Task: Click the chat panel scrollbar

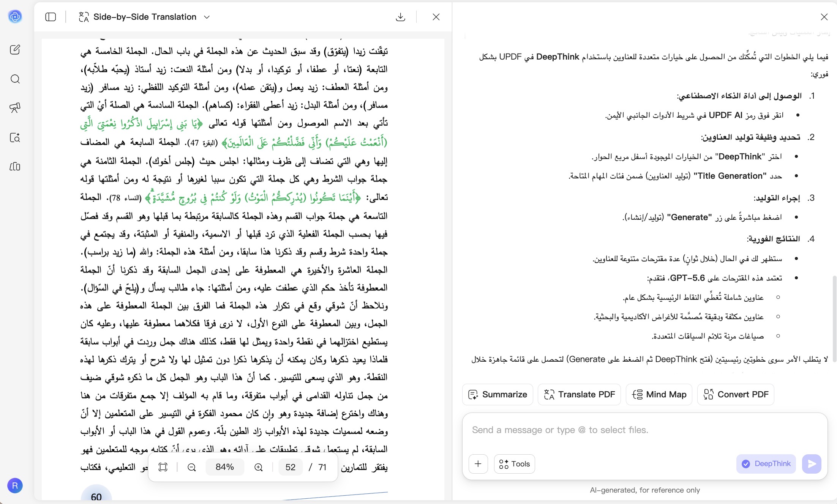Action: tap(834, 319)
